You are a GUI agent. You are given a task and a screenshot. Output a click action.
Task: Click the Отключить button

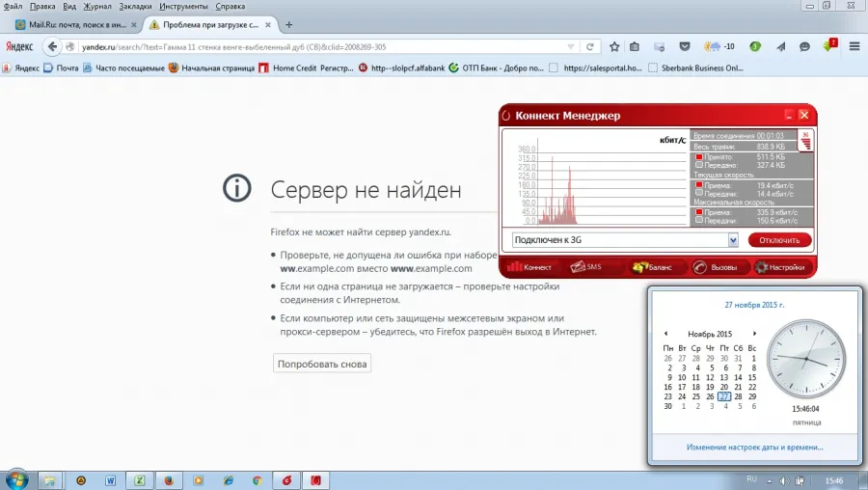click(x=779, y=240)
